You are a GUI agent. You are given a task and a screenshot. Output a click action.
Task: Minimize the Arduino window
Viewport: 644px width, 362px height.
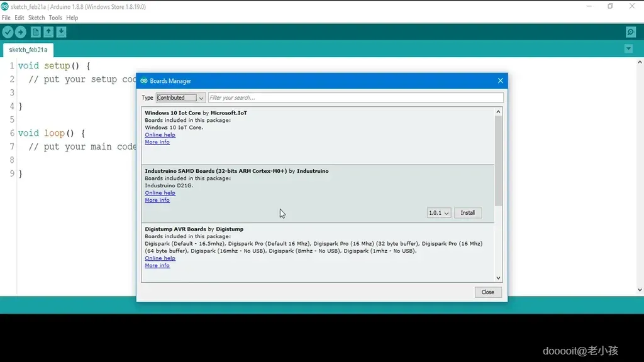pyautogui.click(x=589, y=6)
